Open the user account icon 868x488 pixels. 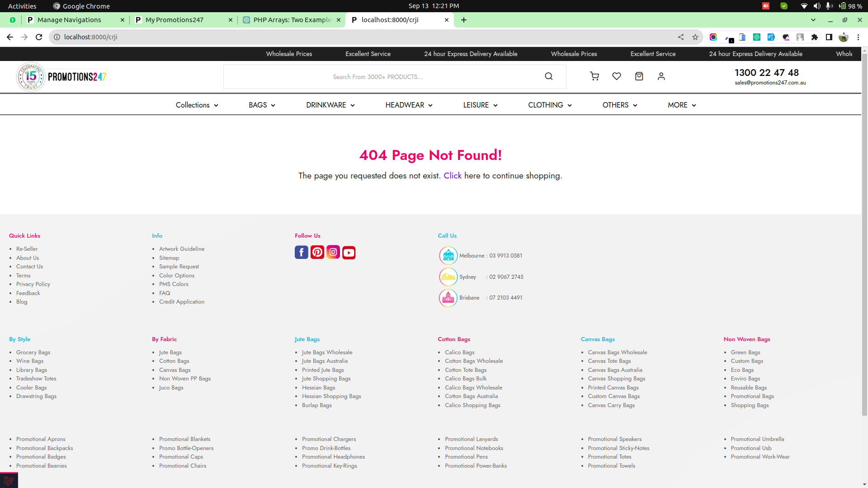(x=661, y=76)
